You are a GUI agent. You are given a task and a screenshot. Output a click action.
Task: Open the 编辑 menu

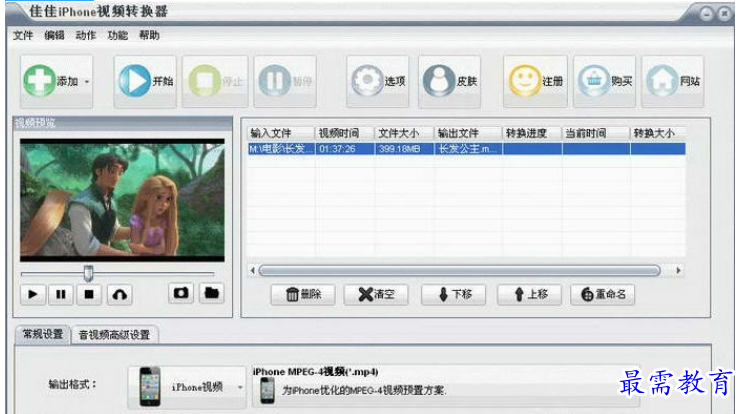[x=54, y=35]
